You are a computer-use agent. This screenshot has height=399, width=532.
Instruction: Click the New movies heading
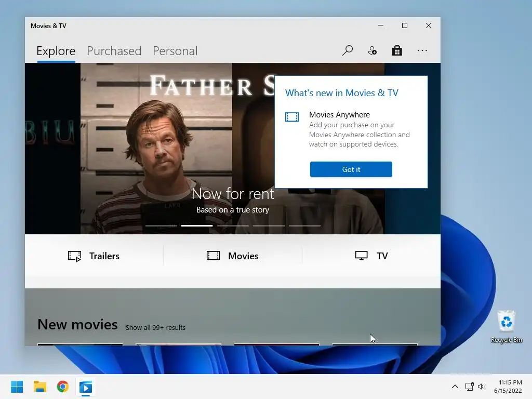pos(78,324)
